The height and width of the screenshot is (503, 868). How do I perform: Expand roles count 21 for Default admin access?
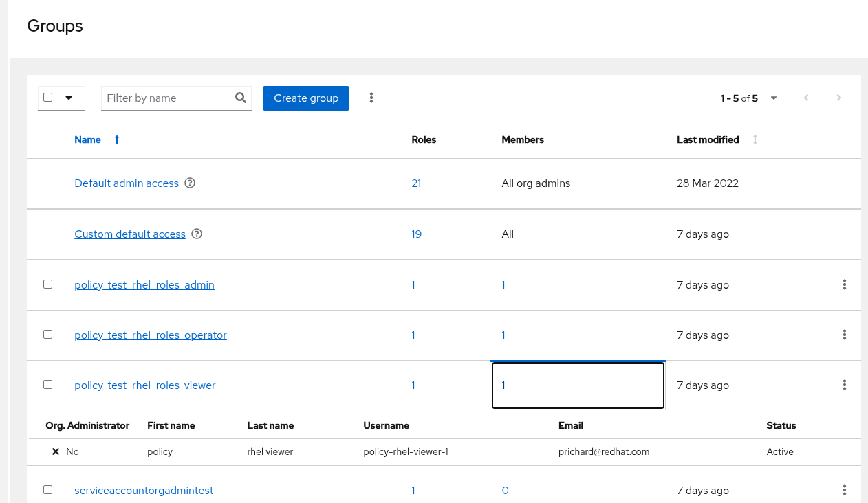pyautogui.click(x=416, y=183)
